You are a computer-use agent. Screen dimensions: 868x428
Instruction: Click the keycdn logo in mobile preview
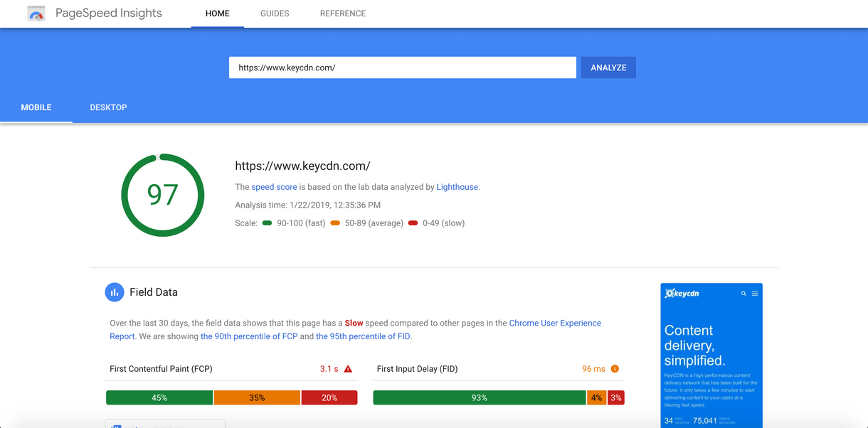click(x=682, y=293)
